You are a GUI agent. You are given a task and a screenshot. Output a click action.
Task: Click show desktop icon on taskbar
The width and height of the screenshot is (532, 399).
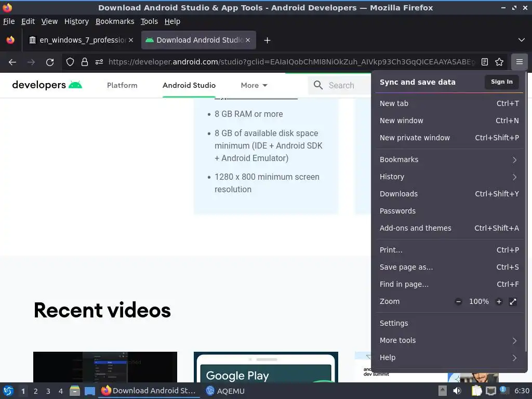point(89,391)
